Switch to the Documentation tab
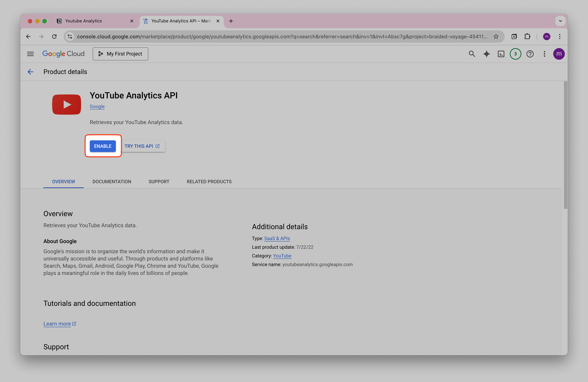 coord(112,182)
